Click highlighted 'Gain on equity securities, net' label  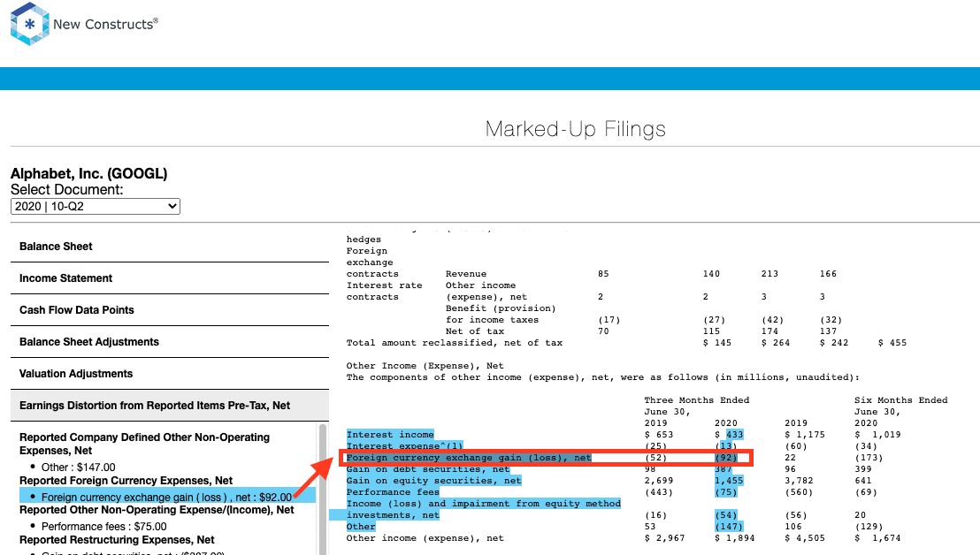(x=433, y=481)
